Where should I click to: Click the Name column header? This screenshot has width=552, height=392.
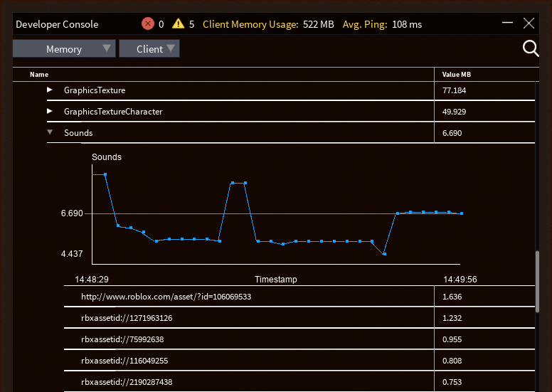click(39, 74)
